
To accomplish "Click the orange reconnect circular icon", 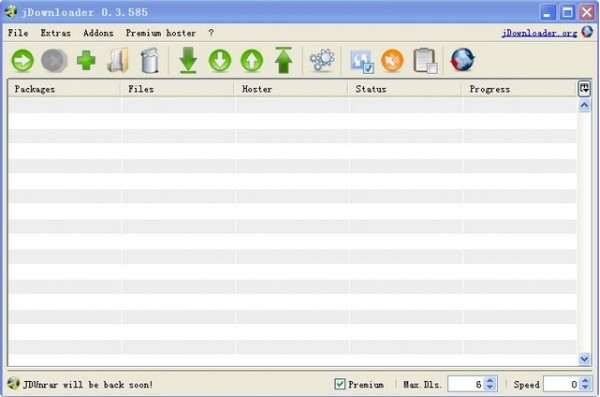I will 392,60.
